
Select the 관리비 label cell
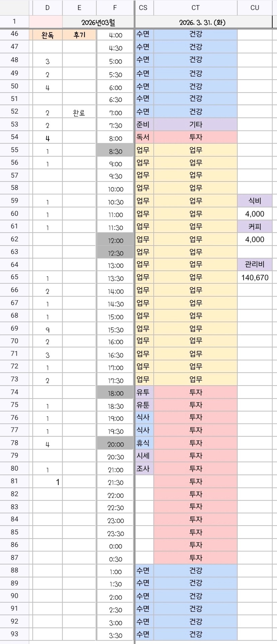255,265
